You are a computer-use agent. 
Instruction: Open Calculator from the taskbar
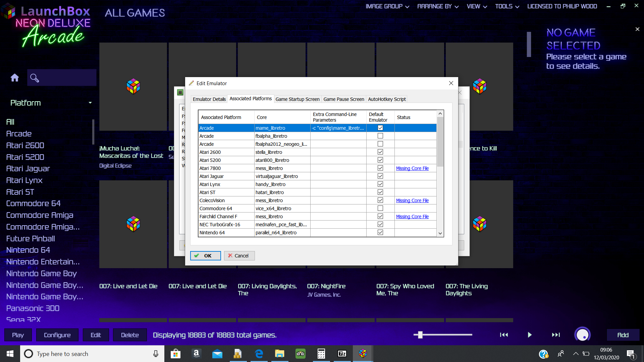click(x=321, y=354)
